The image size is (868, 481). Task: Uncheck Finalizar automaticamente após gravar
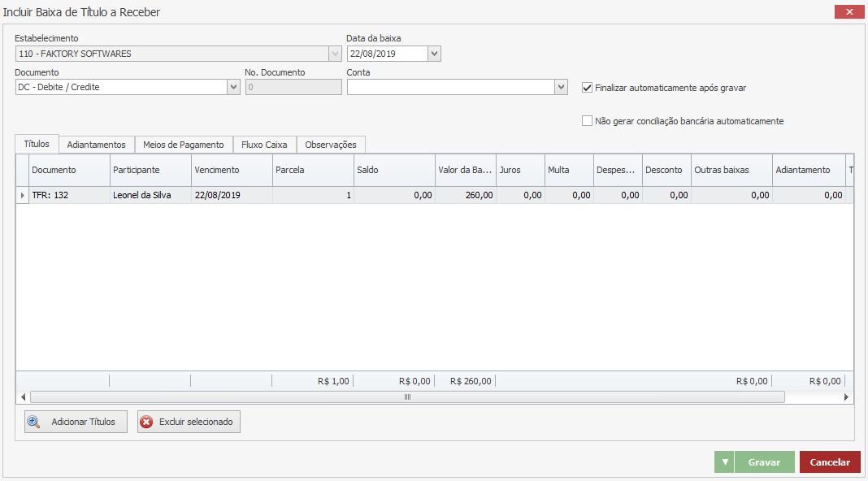tap(588, 88)
